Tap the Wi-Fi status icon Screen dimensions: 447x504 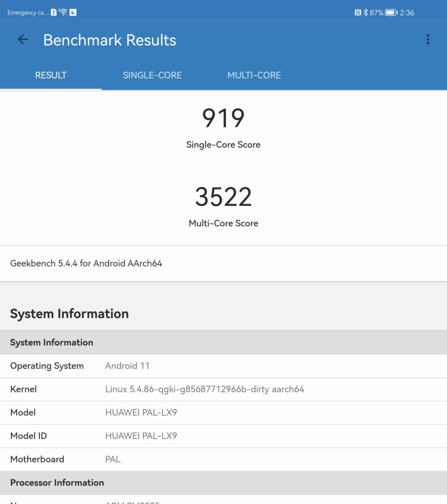[x=63, y=12]
